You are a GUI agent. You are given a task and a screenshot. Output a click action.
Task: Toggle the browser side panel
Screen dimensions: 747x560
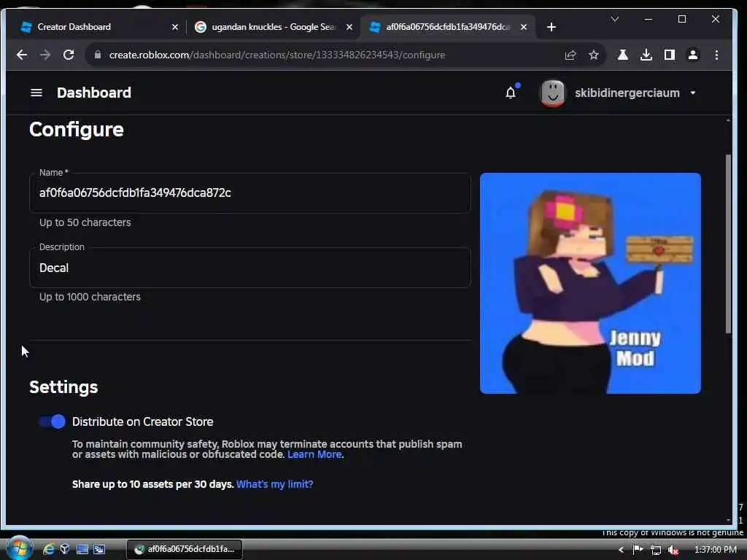pyautogui.click(x=670, y=55)
